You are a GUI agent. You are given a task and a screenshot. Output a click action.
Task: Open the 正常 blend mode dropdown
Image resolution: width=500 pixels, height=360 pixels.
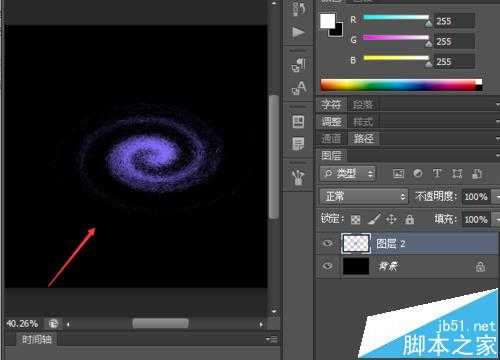364,196
